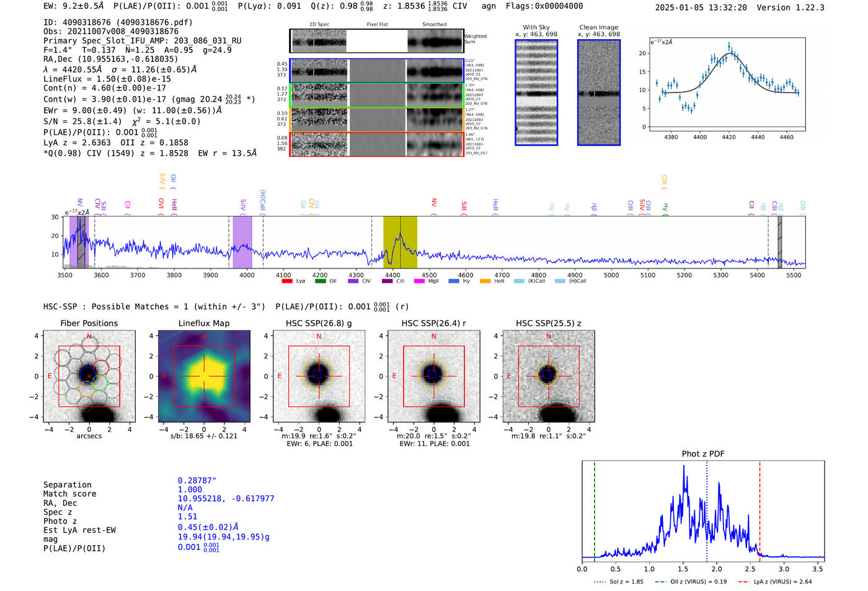Open the HSC SSP(26.4) r cutout
This screenshot has height=591, width=868.
click(433, 376)
